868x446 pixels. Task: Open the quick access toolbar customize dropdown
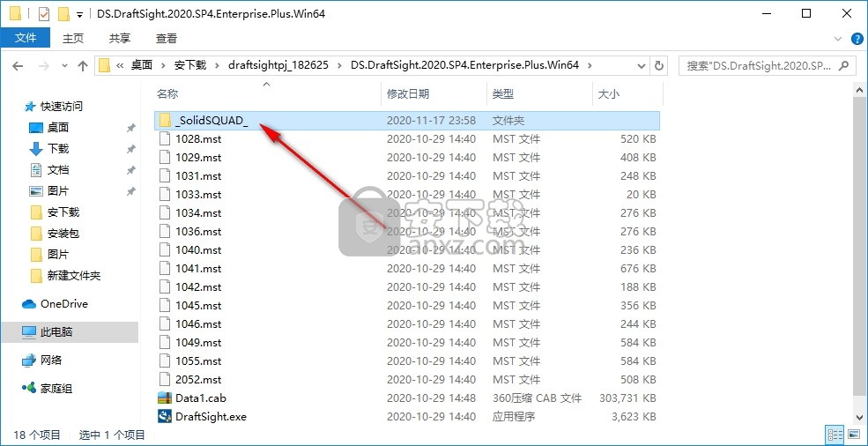pos(80,14)
